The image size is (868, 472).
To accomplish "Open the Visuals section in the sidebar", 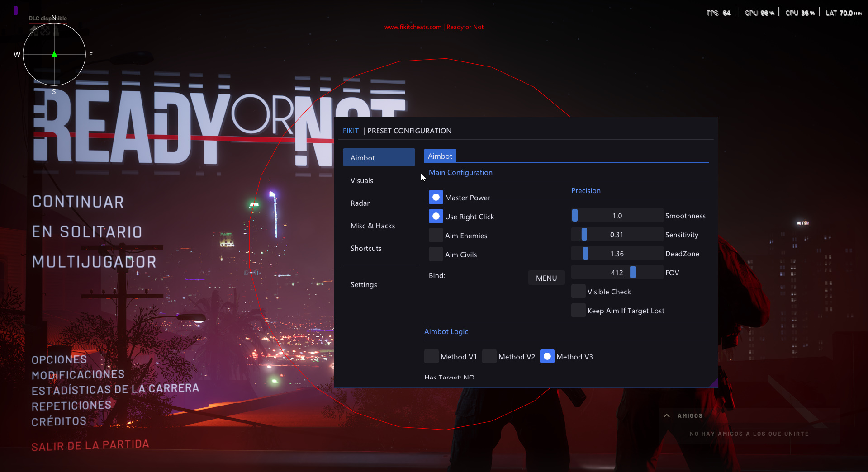I will [x=361, y=180].
